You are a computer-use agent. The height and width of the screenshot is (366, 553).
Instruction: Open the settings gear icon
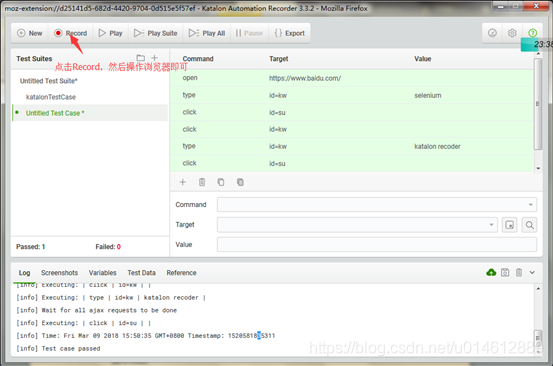512,33
